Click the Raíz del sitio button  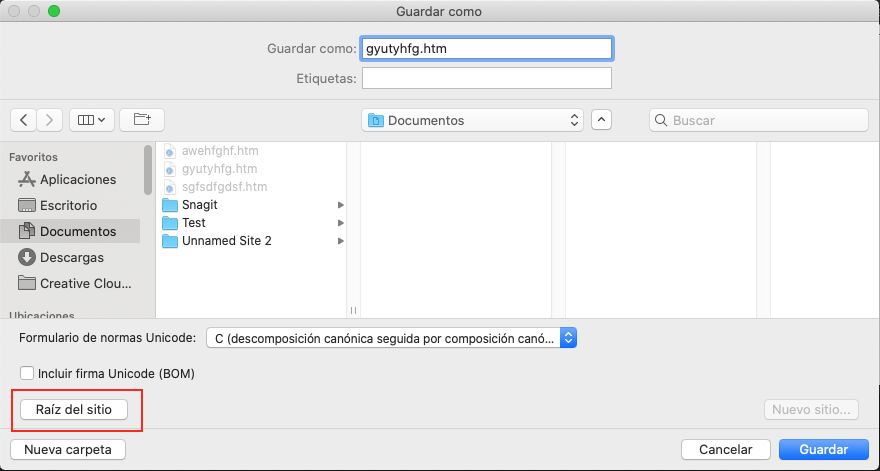pyautogui.click(x=74, y=409)
